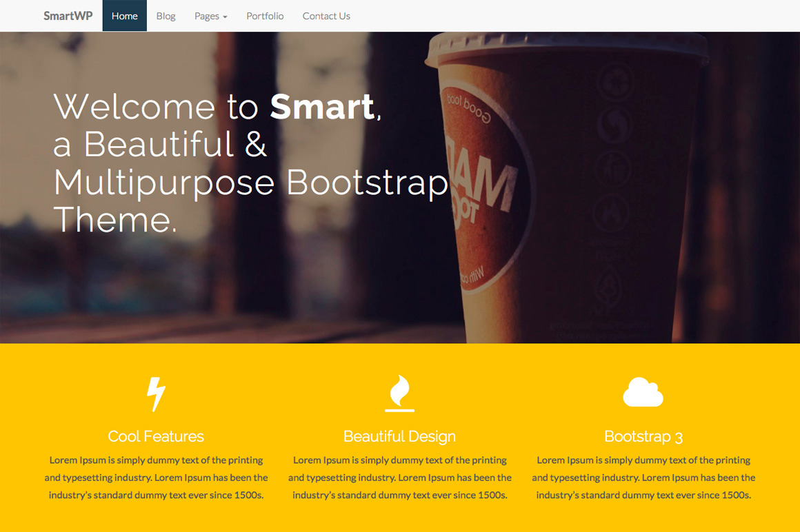
Task: Click the cloud icon above Bootstrap 3
Action: point(643,393)
